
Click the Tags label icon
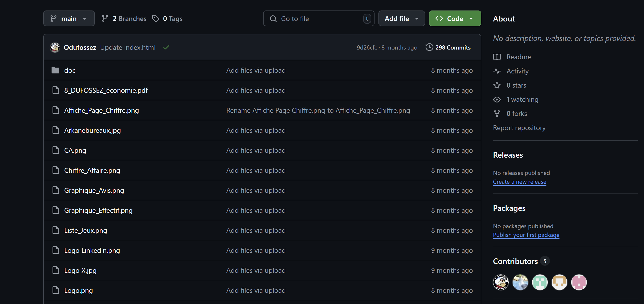tap(155, 19)
